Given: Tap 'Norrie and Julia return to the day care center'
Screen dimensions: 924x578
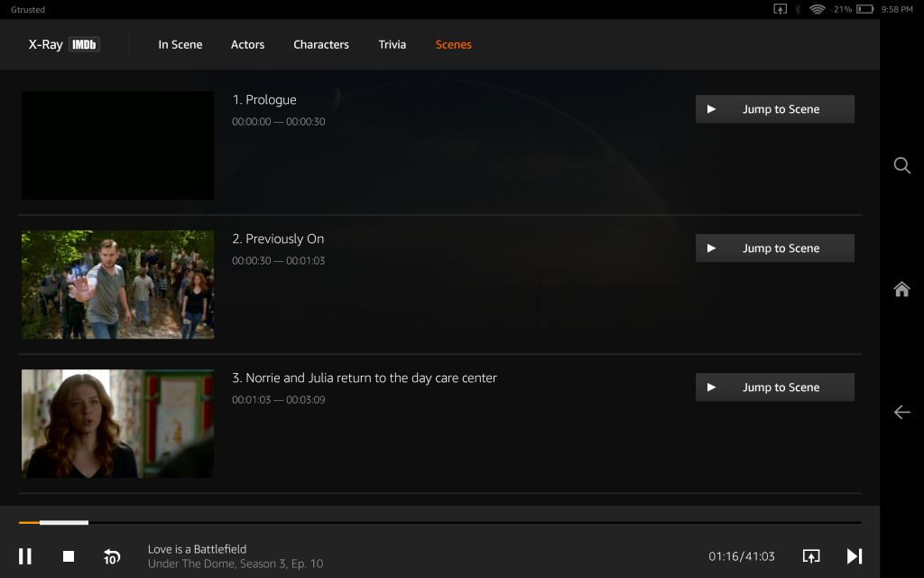Looking at the screenshot, I should pos(371,378).
